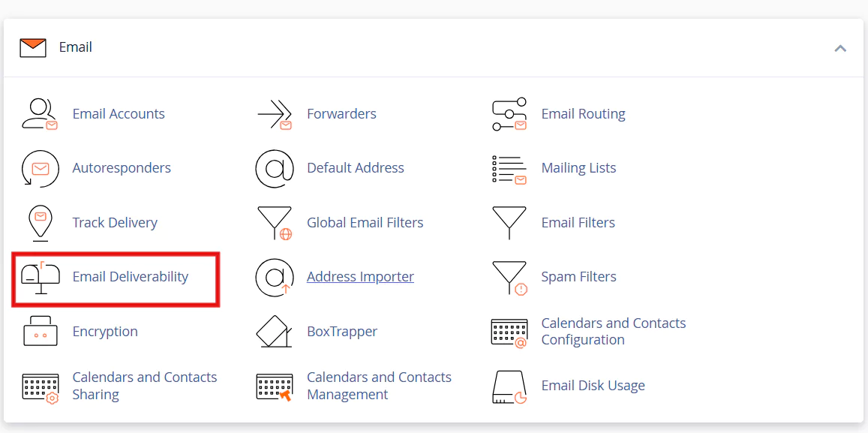Open the Email Filters link
The width and height of the screenshot is (868, 433).
pos(578,223)
